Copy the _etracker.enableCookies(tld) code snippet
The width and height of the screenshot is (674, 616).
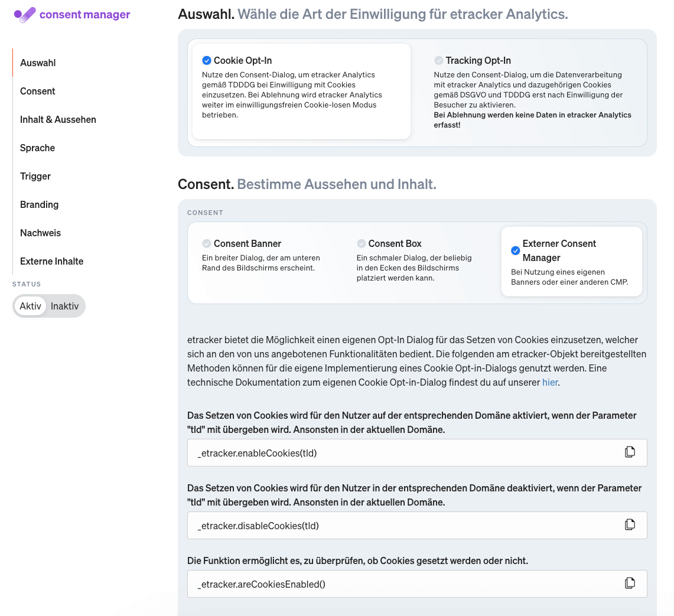(x=630, y=452)
